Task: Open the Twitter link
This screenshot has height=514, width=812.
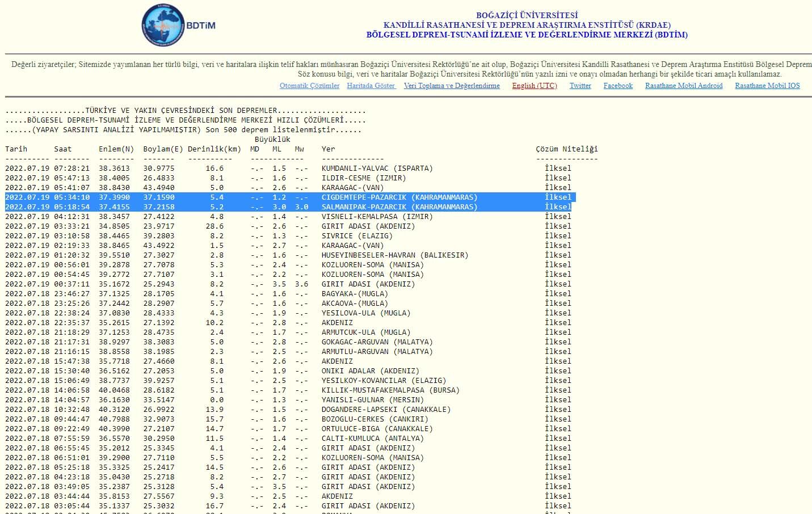Action: click(x=580, y=86)
